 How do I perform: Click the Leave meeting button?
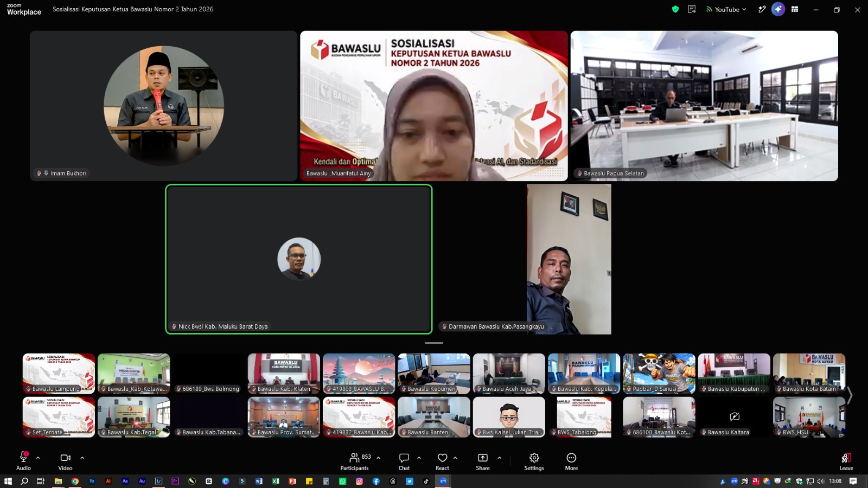tap(846, 461)
